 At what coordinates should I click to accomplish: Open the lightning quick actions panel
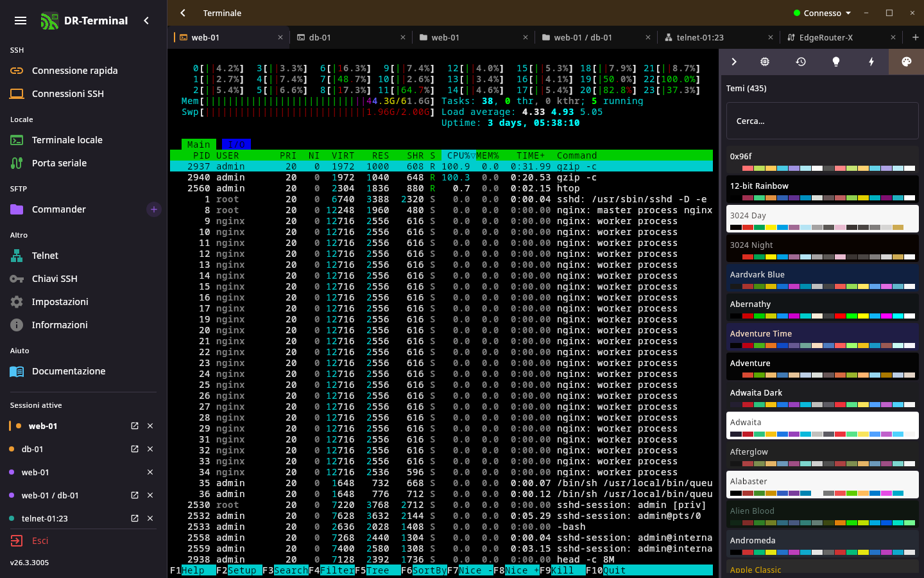(x=871, y=62)
